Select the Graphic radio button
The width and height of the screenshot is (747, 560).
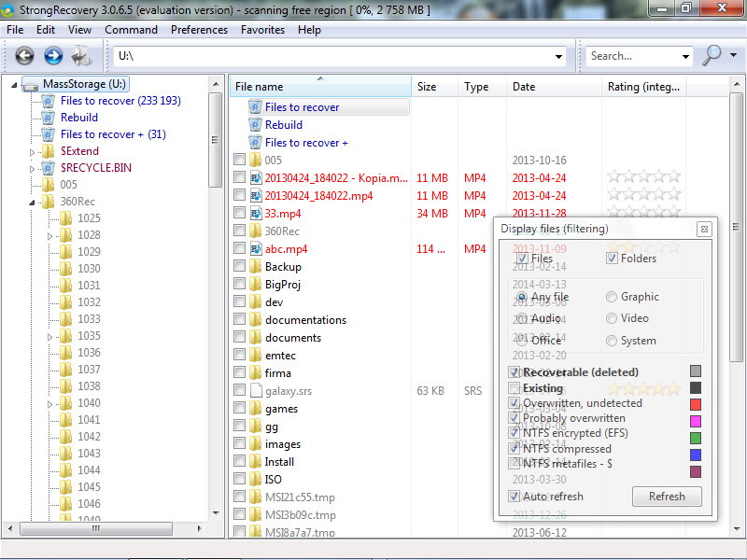pyautogui.click(x=612, y=297)
